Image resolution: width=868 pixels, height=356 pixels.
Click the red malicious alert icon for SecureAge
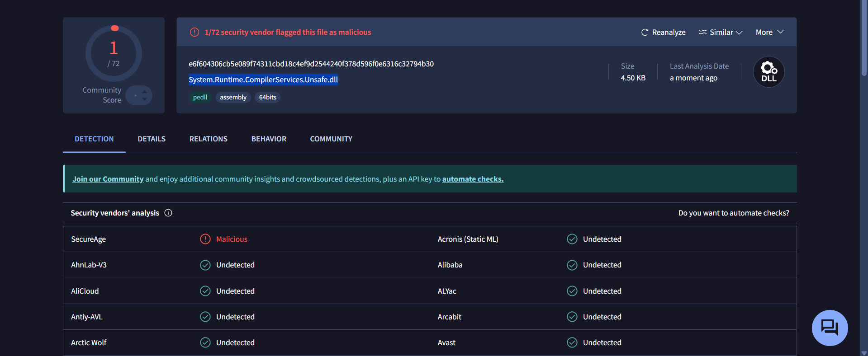tap(205, 239)
